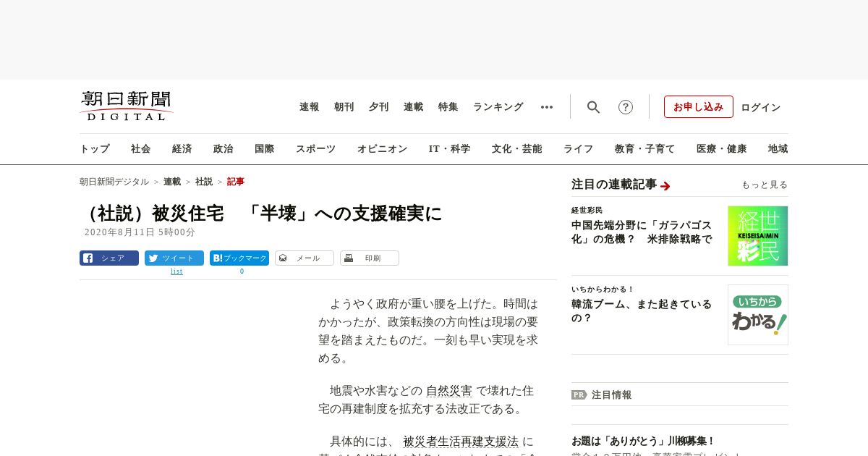Screen dimensions: 868x456
Task: Go to 教育・子育て section tab
Action: (x=645, y=149)
